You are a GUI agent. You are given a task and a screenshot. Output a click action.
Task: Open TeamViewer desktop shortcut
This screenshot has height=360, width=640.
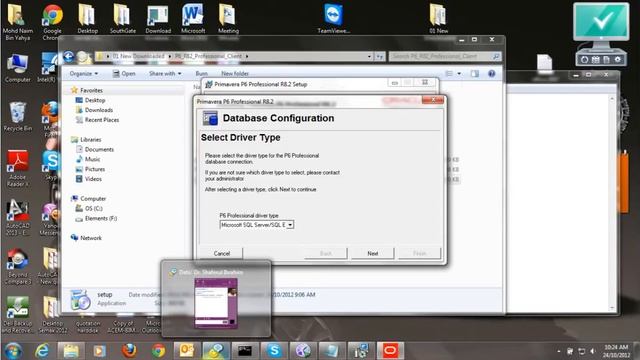[x=333, y=18]
